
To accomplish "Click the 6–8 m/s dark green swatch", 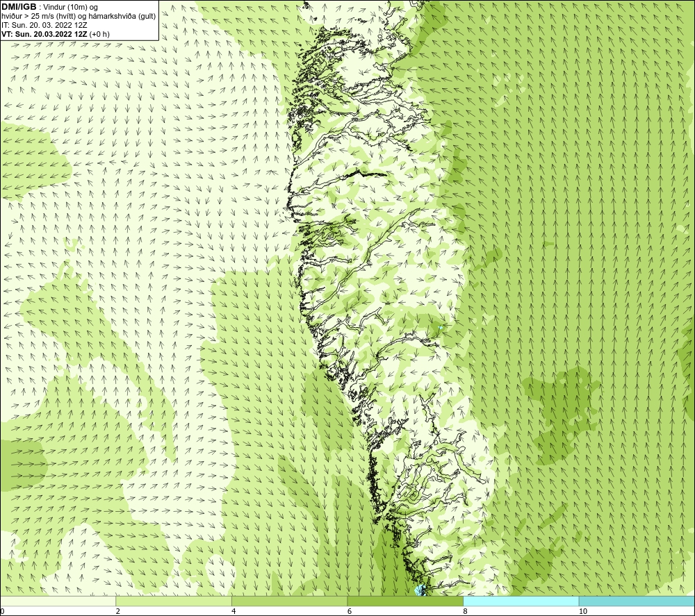I will (x=405, y=601).
